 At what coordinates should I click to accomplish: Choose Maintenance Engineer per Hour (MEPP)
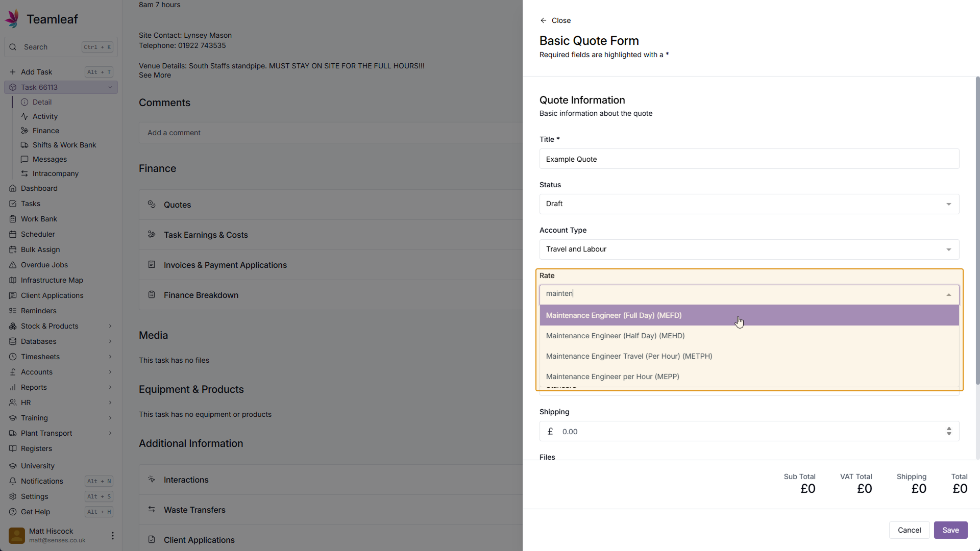pyautogui.click(x=612, y=377)
